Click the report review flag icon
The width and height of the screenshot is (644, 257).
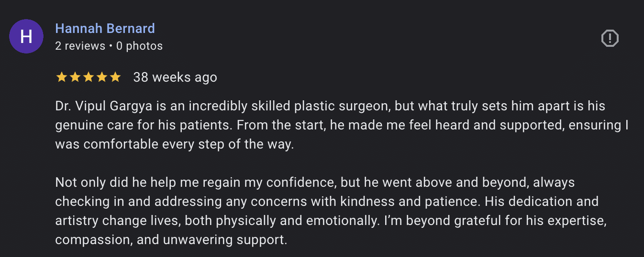click(610, 38)
